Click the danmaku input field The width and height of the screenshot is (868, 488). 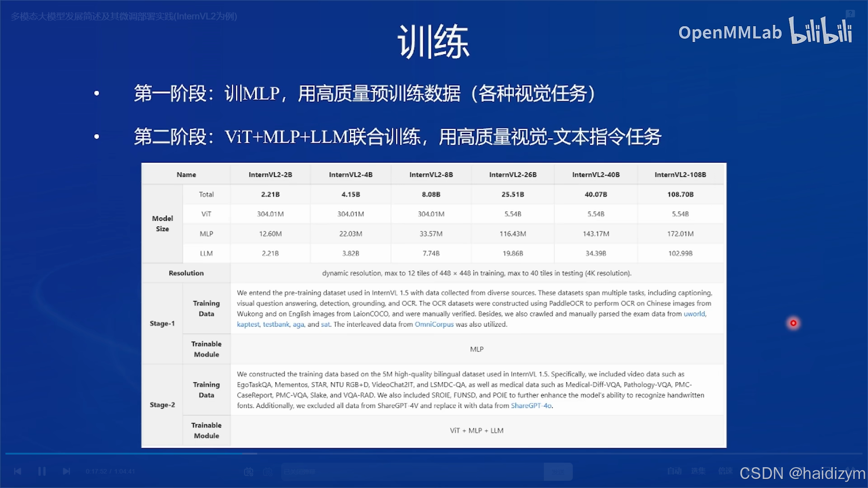(x=407, y=471)
